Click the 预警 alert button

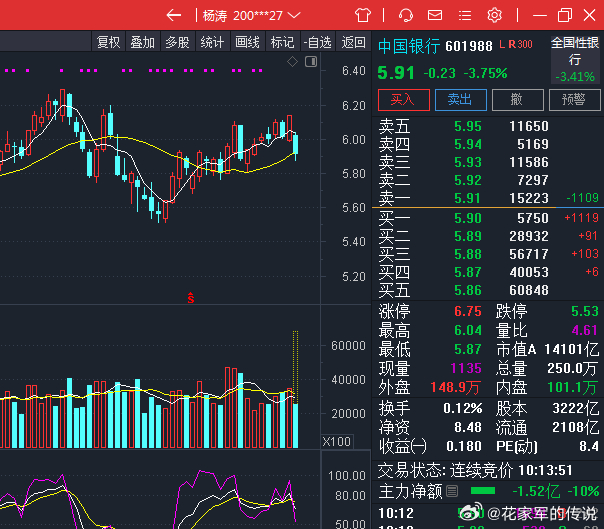[x=574, y=100]
